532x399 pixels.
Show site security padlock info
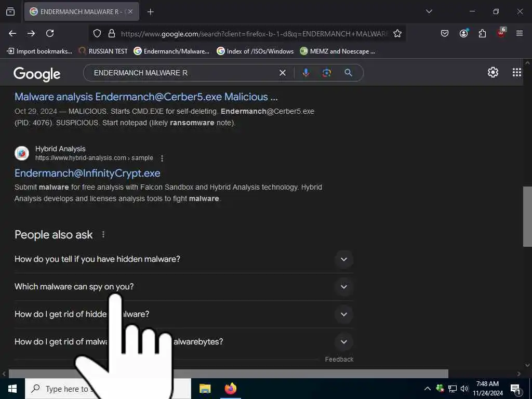pos(111,33)
